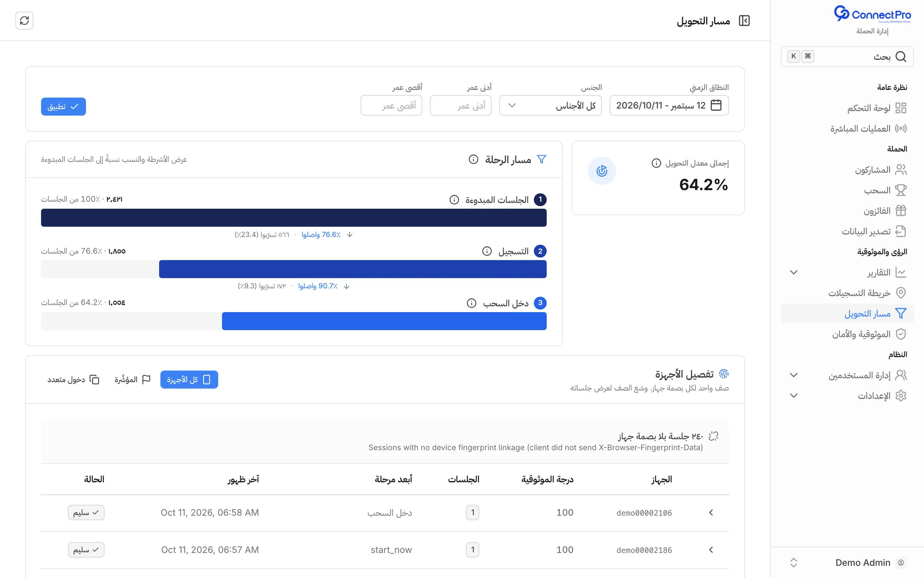This screenshot has height=578, width=924.
Task: Click info icon next to إجمالي معدل التحويل
Action: [656, 163]
